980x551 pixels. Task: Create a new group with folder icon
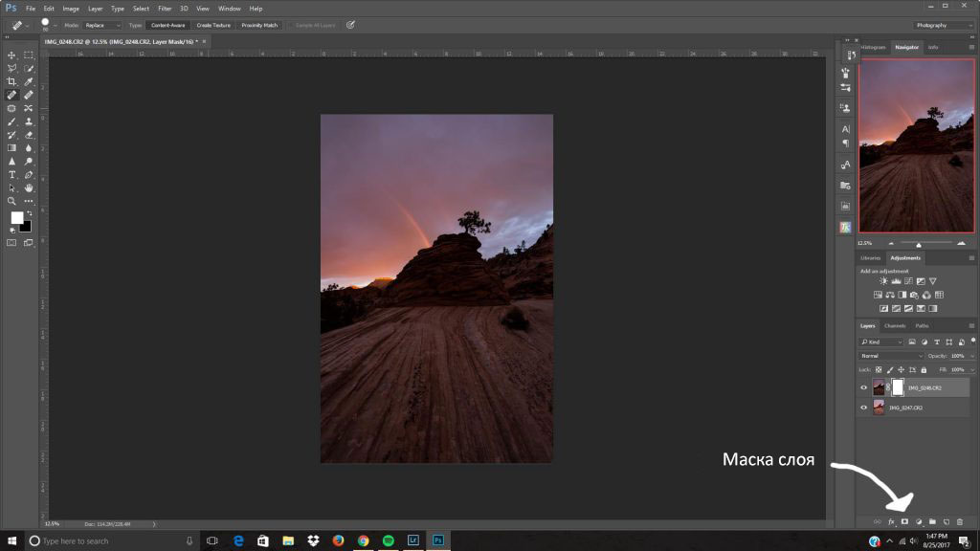(932, 521)
